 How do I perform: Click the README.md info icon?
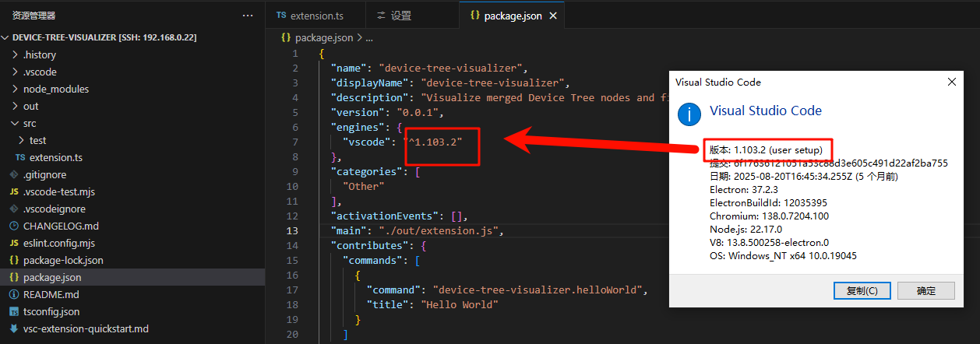(14, 294)
